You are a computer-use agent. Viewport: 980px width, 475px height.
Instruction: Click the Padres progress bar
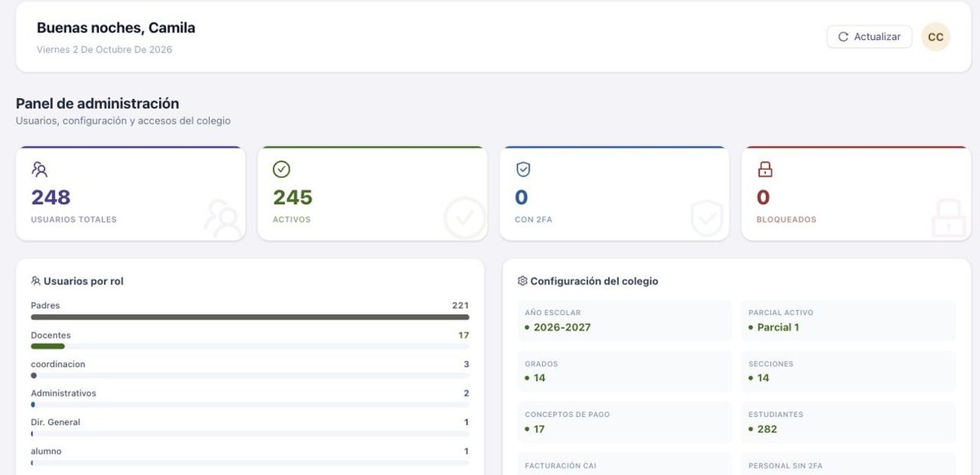(x=250, y=317)
